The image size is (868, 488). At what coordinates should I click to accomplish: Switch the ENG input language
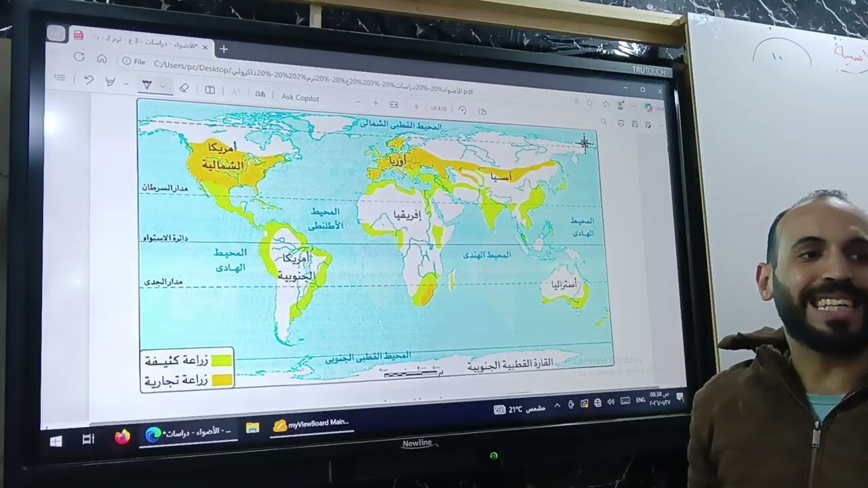click(640, 400)
